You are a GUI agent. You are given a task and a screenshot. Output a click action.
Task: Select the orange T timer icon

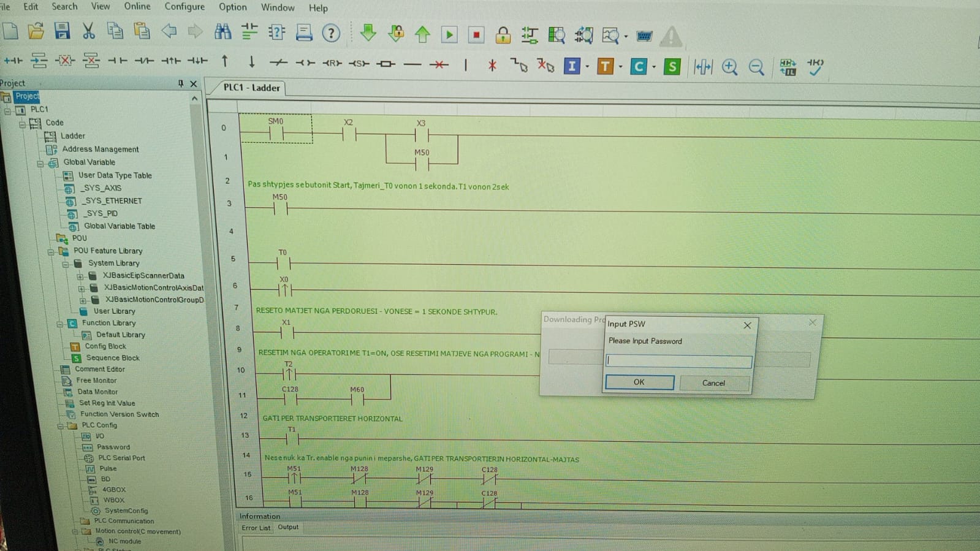[605, 66]
